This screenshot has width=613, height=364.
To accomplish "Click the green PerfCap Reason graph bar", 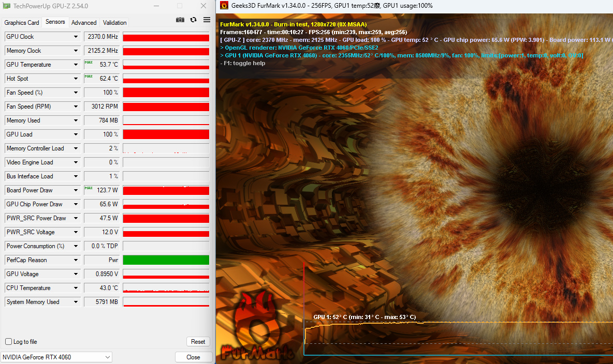I will coord(166,260).
